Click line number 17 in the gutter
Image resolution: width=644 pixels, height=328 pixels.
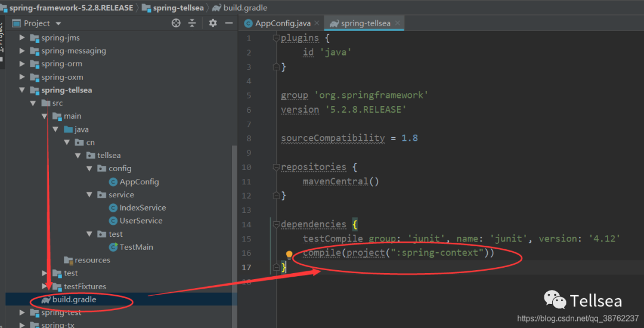(x=247, y=268)
